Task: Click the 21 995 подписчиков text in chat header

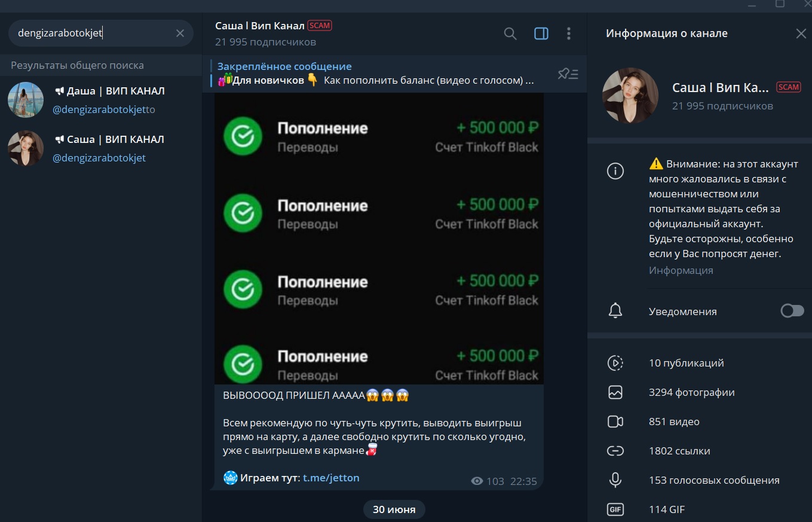Action: (265, 42)
